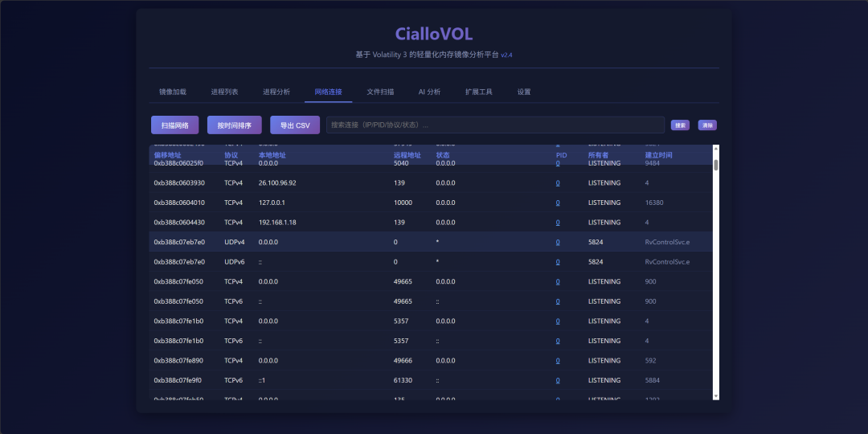The image size is (868, 434).
Task: Go to the 进程分析 tab
Action: click(276, 92)
